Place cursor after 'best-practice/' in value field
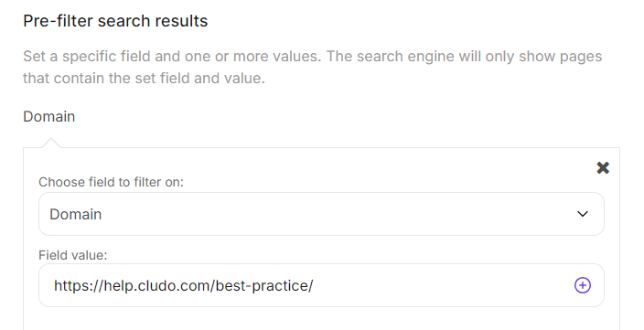644x330 pixels. click(314, 286)
